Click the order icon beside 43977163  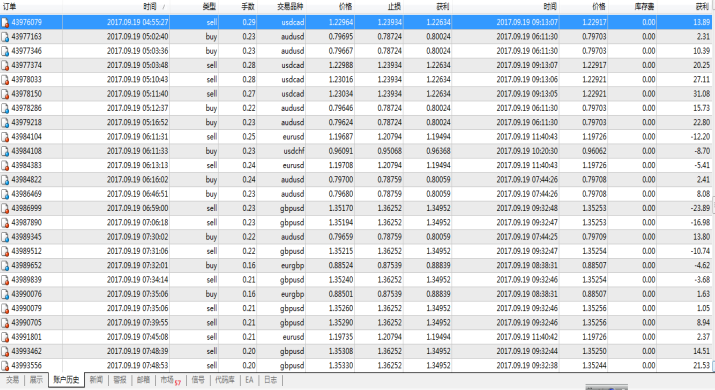point(5,37)
